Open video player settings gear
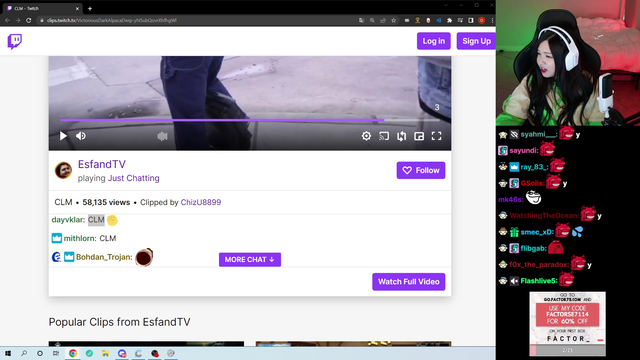Screen dimensions: 640x360 (x=367, y=136)
